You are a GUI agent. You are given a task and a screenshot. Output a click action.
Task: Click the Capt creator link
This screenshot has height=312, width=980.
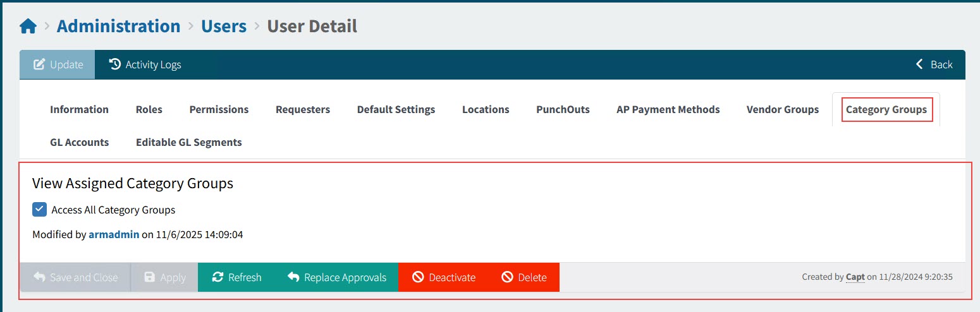point(855,277)
